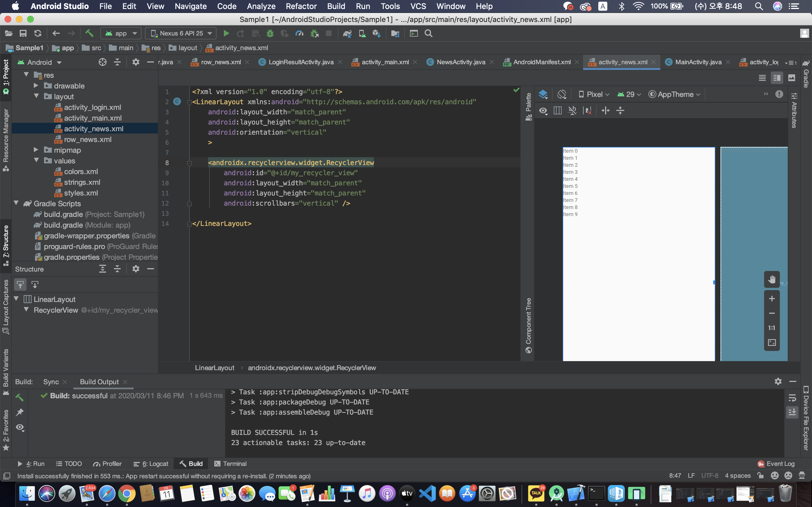Select the design surface layers icon
The width and height of the screenshot is (812, 507).
pos(542,94)
